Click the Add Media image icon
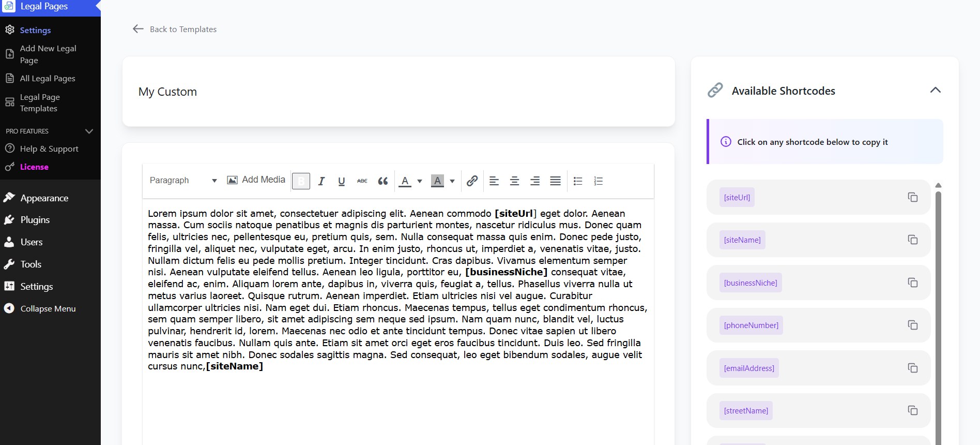Viewport: 980px width, 445px height. [233, 180]
